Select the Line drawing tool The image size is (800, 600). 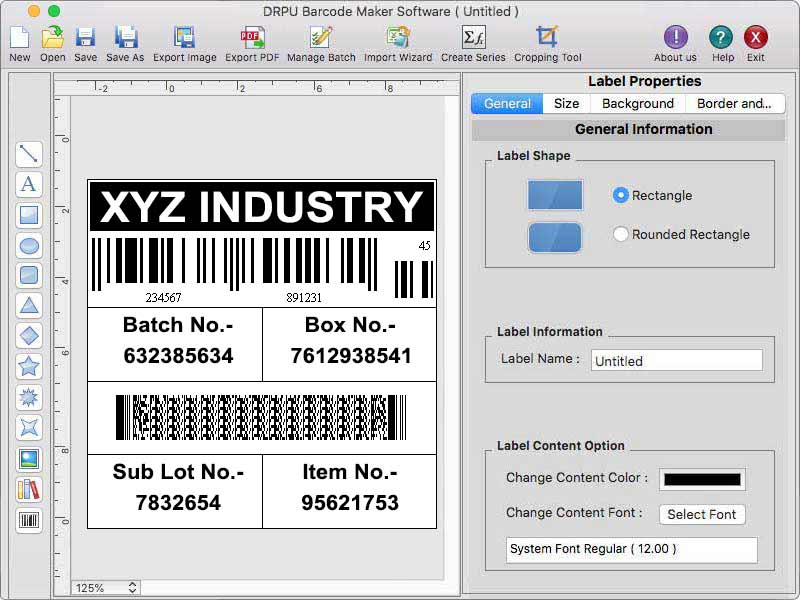[x=29, y=154]
